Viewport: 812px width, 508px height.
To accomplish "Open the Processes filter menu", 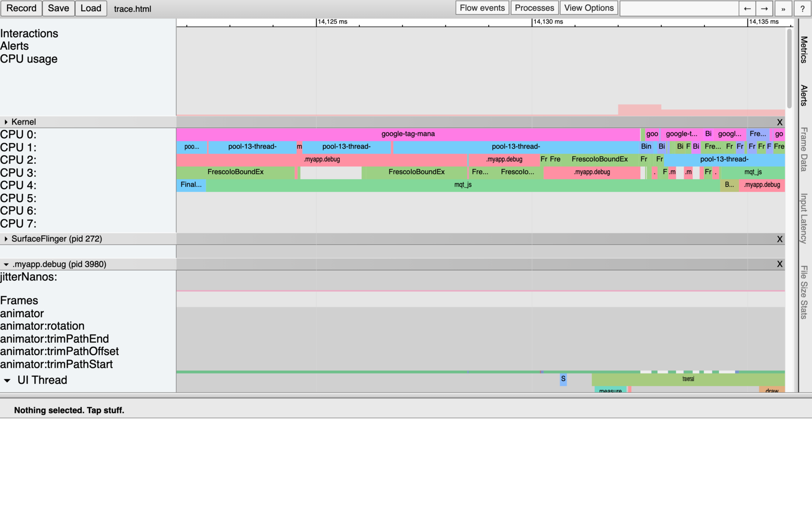I will pos(534,8).
